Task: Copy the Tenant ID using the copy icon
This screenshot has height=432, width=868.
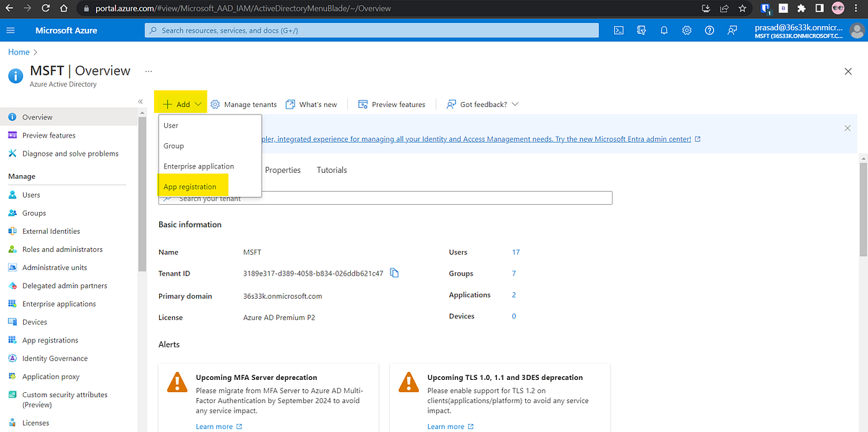Action: [394, 273]
